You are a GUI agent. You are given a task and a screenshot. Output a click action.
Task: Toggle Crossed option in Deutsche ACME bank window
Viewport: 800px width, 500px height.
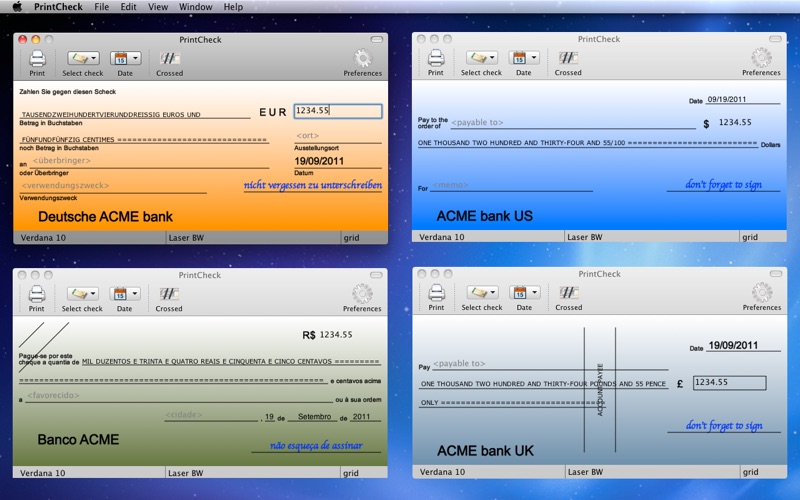coord(170,59)
